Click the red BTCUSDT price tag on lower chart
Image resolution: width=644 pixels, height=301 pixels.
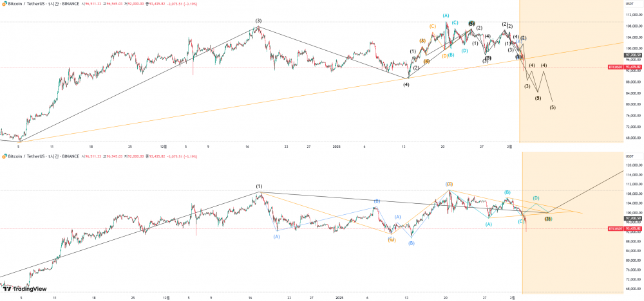point(616,228)
